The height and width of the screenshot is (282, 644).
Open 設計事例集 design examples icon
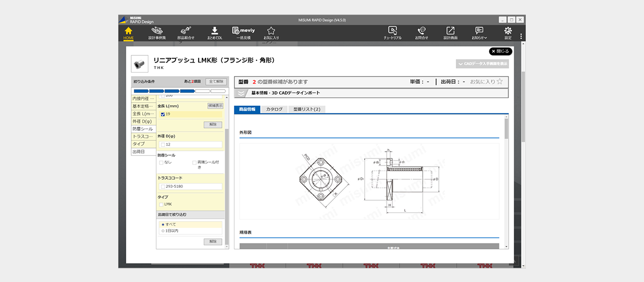157,33
